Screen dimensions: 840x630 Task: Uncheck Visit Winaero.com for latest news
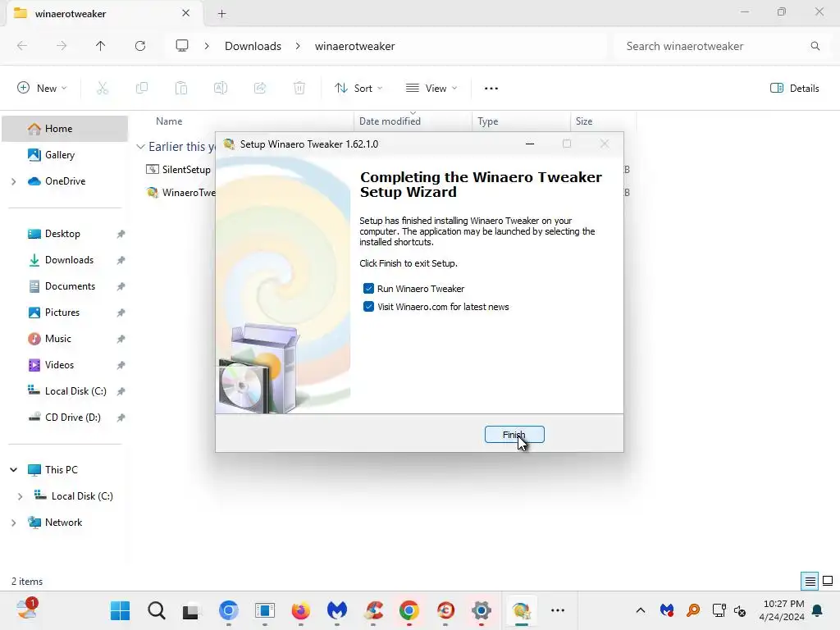(368, 307)
